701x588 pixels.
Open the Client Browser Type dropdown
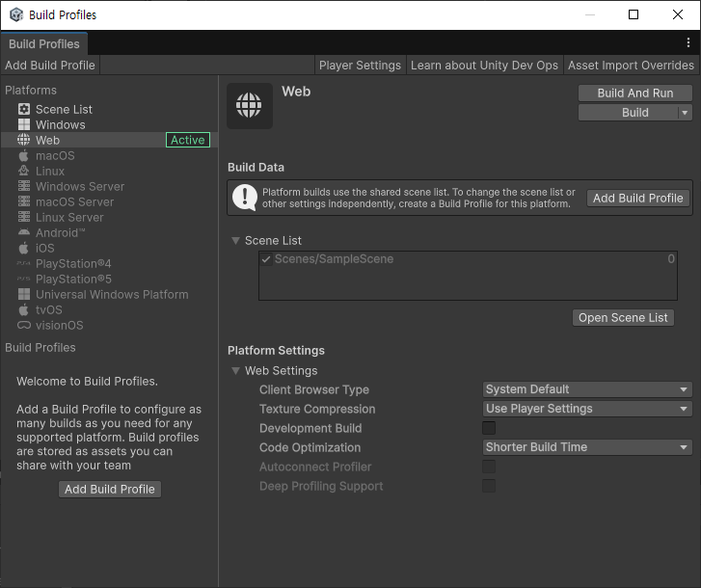[587, 389]
